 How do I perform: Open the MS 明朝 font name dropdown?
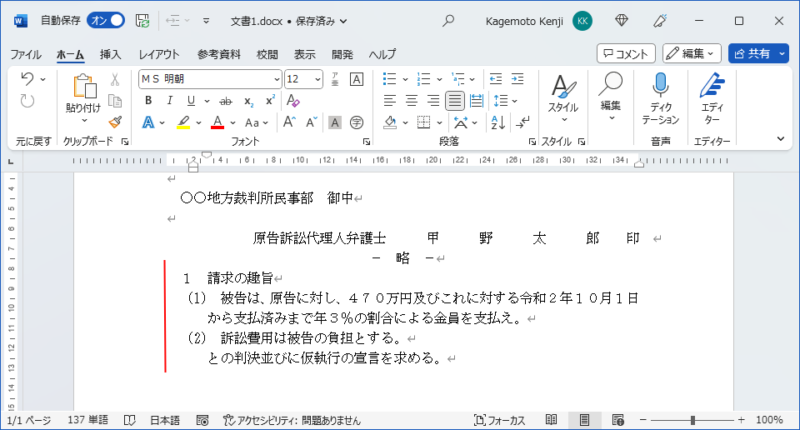pos(277,80)
